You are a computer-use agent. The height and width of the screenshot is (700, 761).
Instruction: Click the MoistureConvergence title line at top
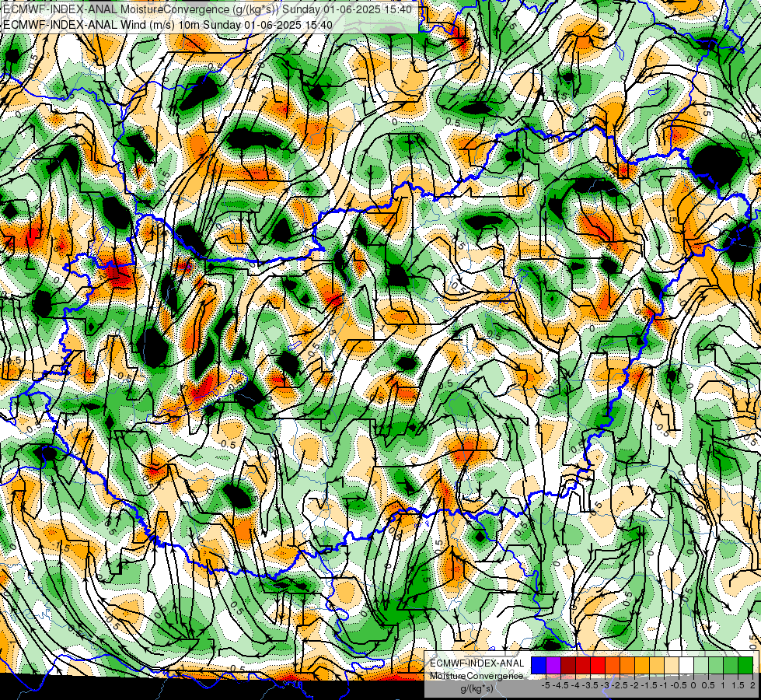coord(208,9)
